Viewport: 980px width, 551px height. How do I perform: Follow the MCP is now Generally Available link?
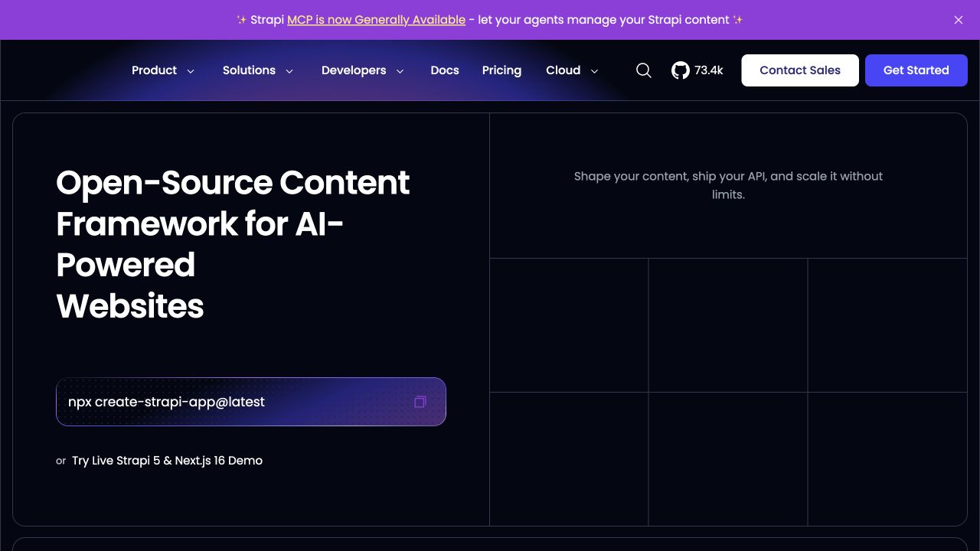tap(376, 20)
